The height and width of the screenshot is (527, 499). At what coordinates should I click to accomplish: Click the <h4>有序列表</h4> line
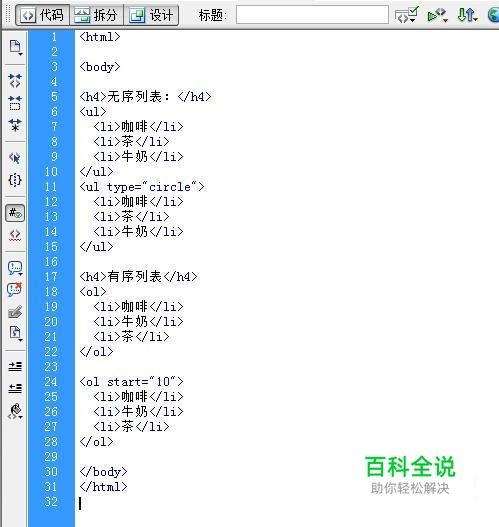coord(138,277)
